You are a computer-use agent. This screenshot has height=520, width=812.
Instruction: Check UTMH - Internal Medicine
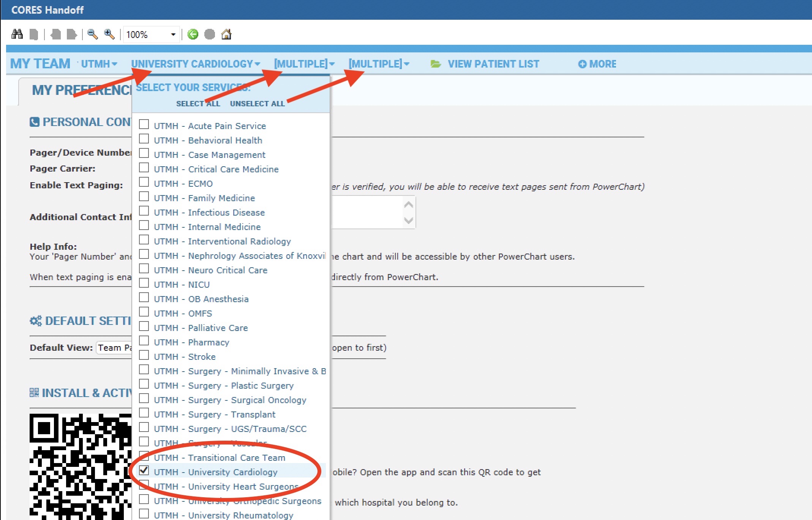pos(144,225)
